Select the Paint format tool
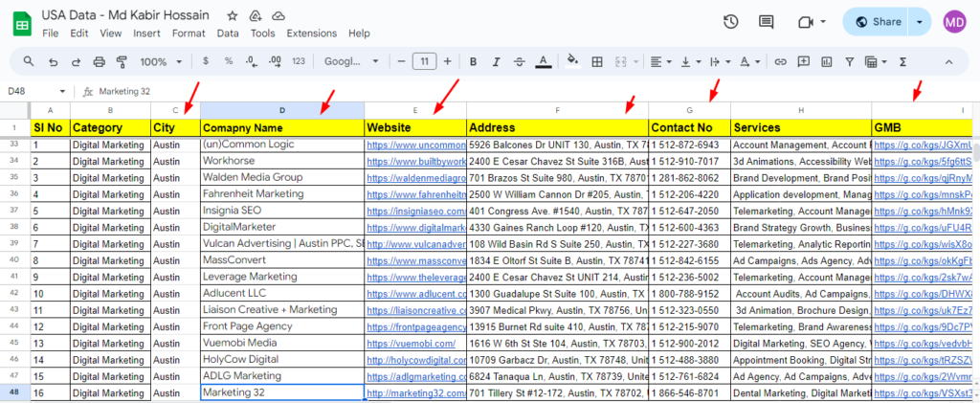This screenshot has height=403, width=980. point(122,61)
